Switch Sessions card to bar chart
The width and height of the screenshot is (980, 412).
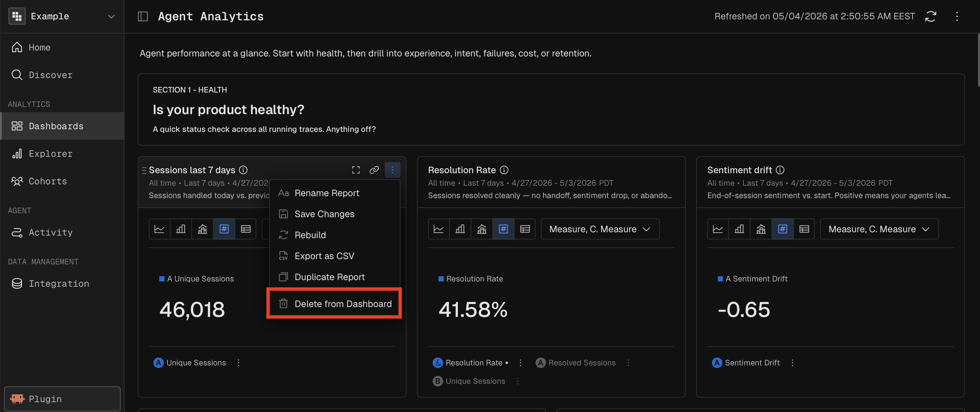point(181,229)
